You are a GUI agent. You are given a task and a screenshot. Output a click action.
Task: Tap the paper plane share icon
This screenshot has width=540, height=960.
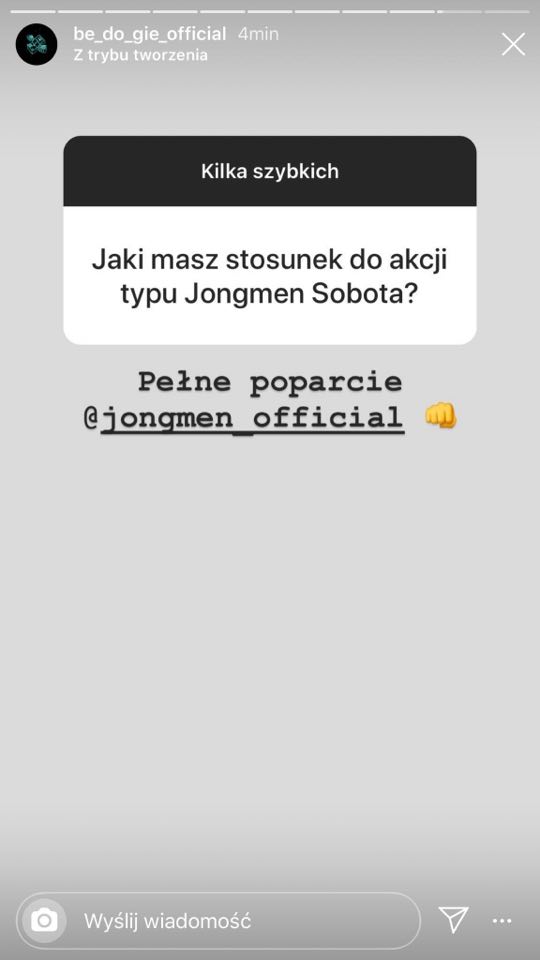[x=454, y=920]
